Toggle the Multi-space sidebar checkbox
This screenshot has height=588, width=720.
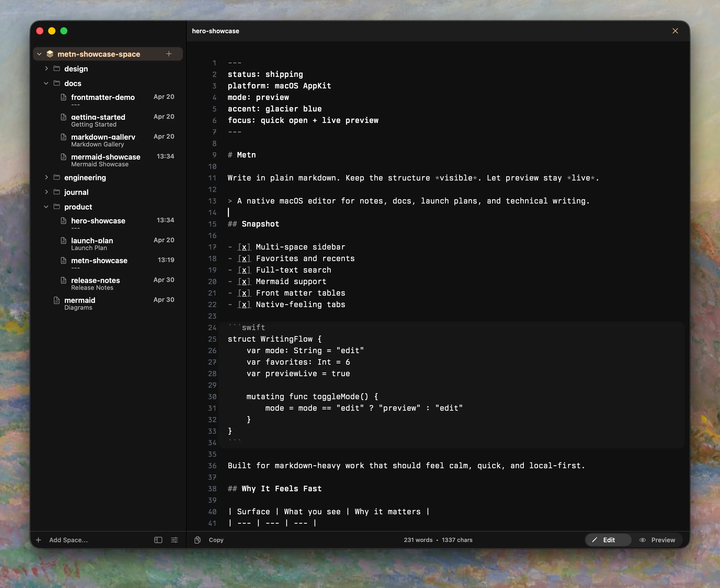(x=244, y=247)
